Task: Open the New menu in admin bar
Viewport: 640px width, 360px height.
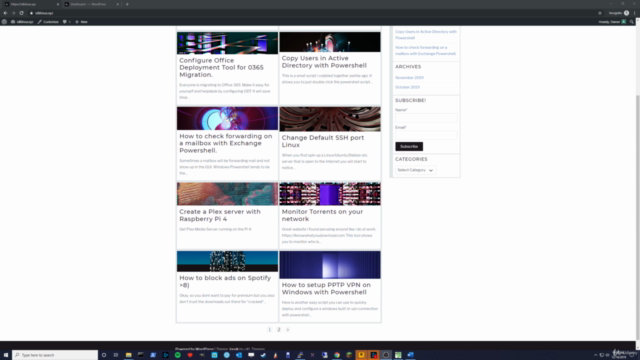Action: [x=81, y=22]
